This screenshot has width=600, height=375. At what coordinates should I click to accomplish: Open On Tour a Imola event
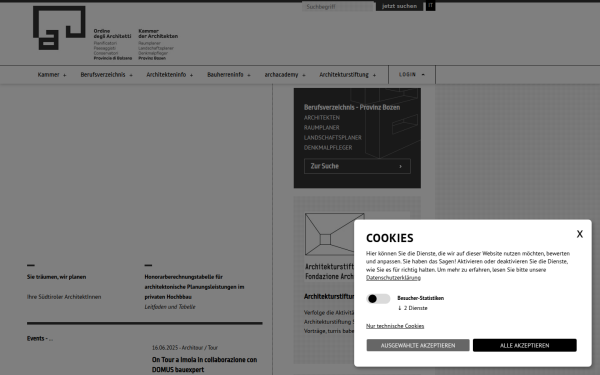tap(204, 364)
